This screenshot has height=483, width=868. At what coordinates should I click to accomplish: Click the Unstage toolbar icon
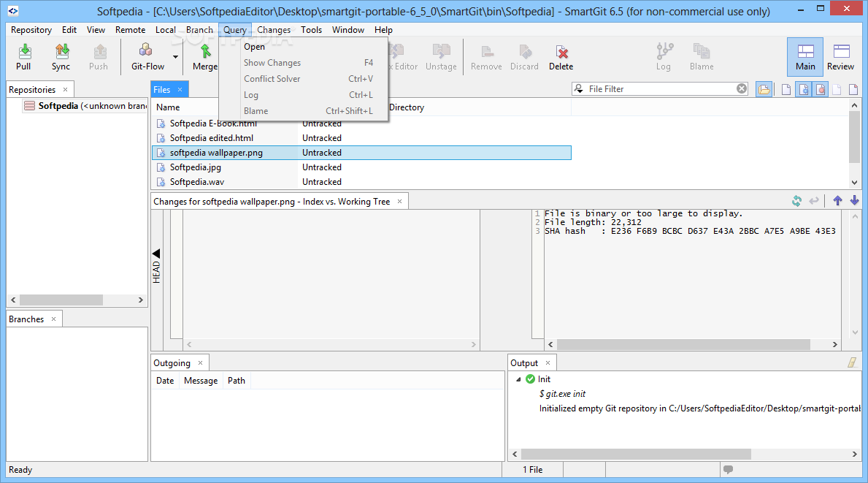click(441, 57)
